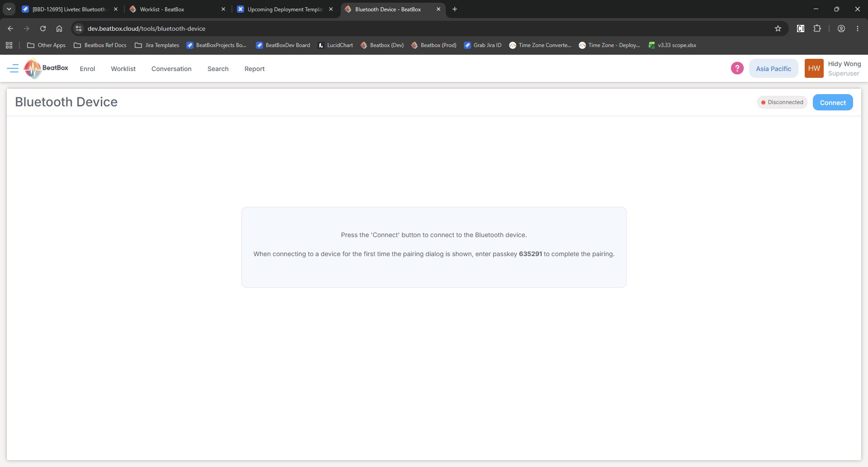Change the Asia Pacific region
868x467 pixels.
(774, 68)
